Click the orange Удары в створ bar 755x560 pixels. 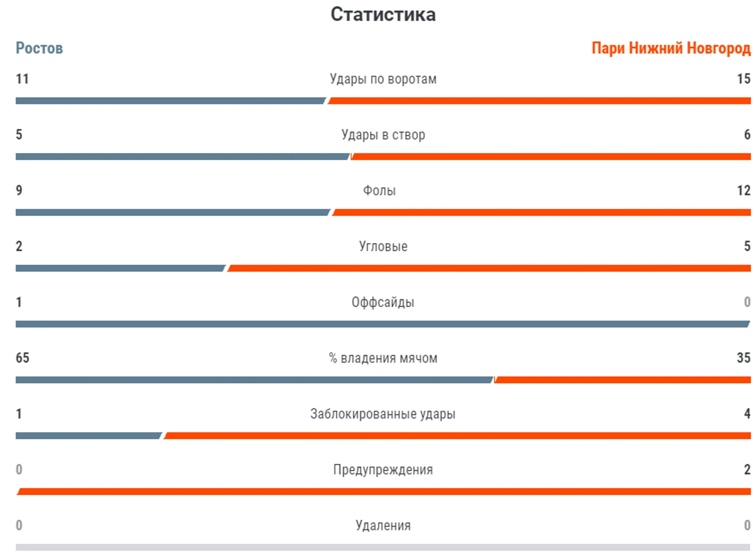[x=551, y=157]
